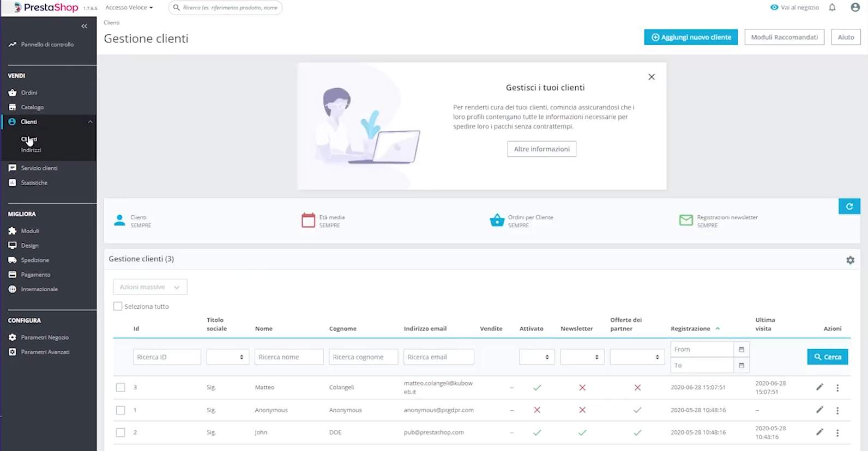
Task: Collapse the sidebar with the double-chevron icon
Action: click(84, 26)
